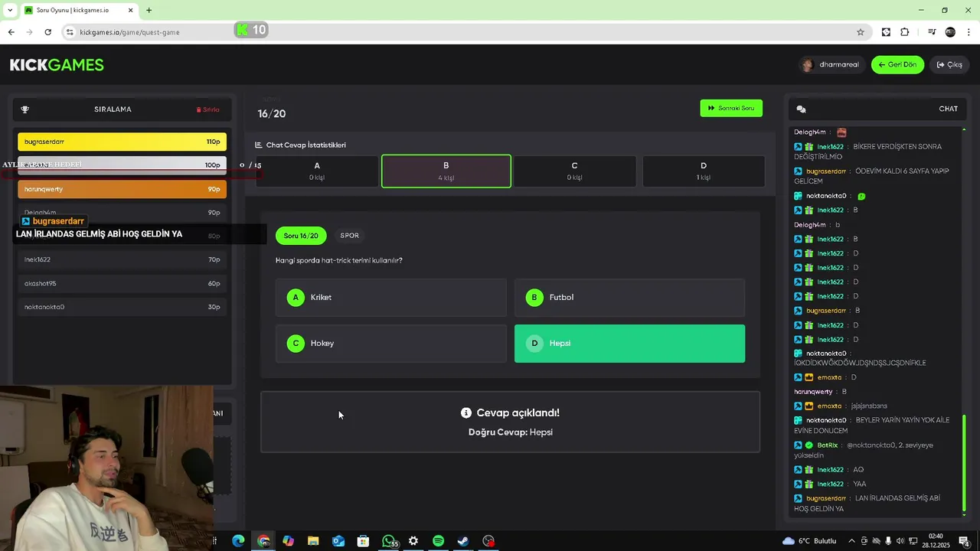
Task: Open the Chrome profile avatar
Action: tap(950, 32)
